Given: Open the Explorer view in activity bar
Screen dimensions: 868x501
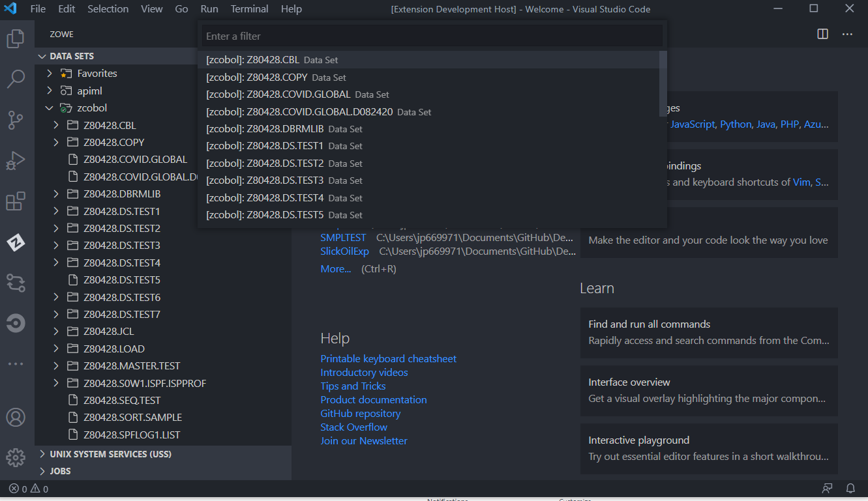Looking at the screenshot, I should tap(16, 39).
